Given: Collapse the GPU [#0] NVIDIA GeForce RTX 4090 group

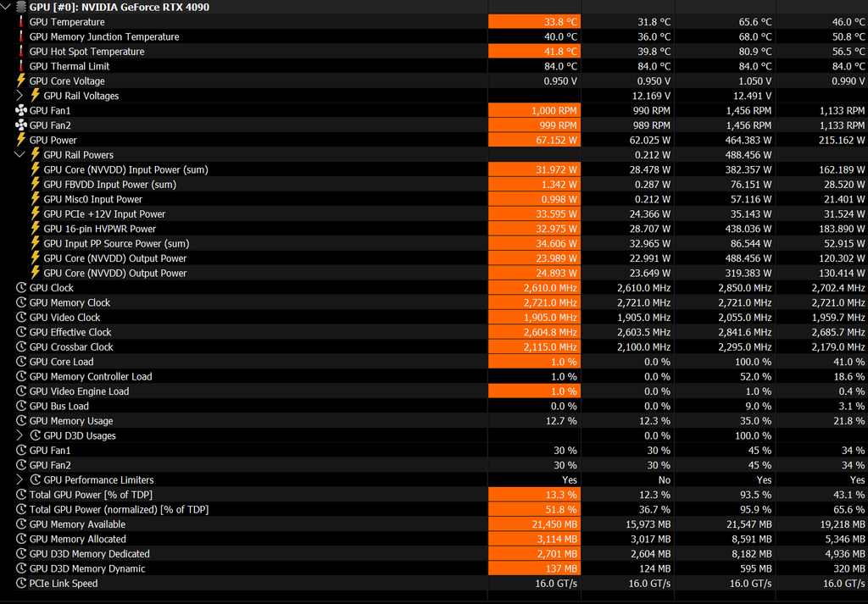Looking at the screenshot, I should [6, 7].
